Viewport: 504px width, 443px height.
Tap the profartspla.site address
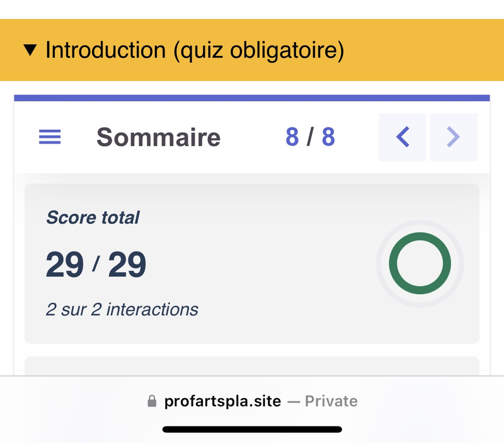click(x=222, y=401)
